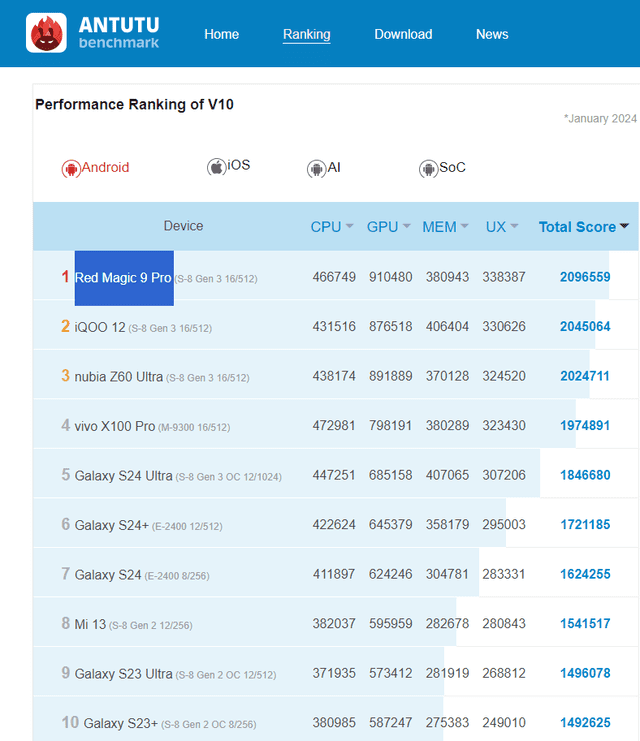The height and width of the screenshot is (741, 640).
Task: Open Galaxy S24 Ultra device link
Action: coord(123,475)
